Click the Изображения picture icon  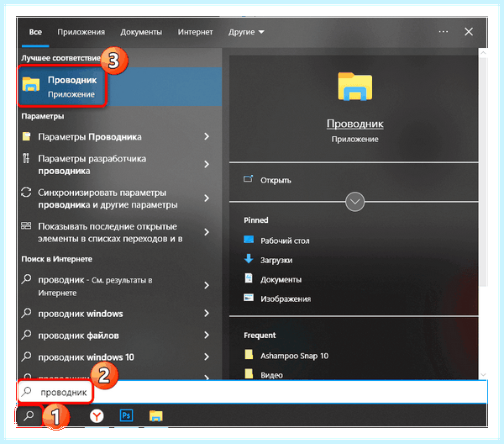[x=249, y=298]
